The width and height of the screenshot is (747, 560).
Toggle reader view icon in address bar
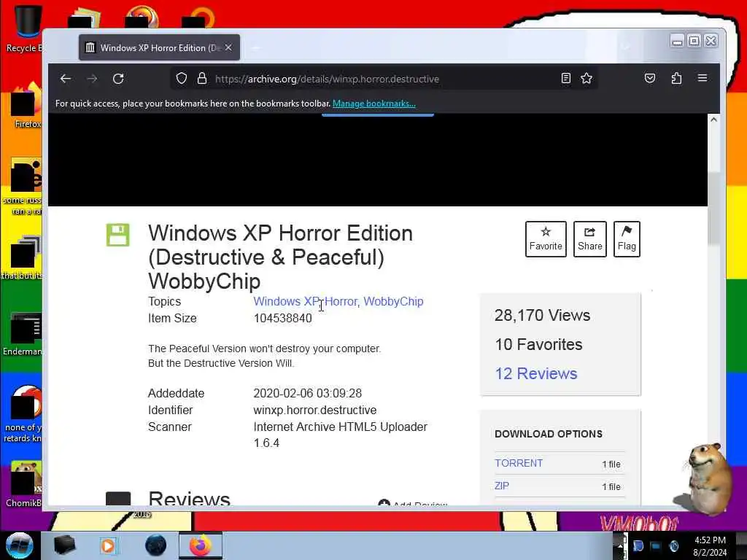[566, 78]
